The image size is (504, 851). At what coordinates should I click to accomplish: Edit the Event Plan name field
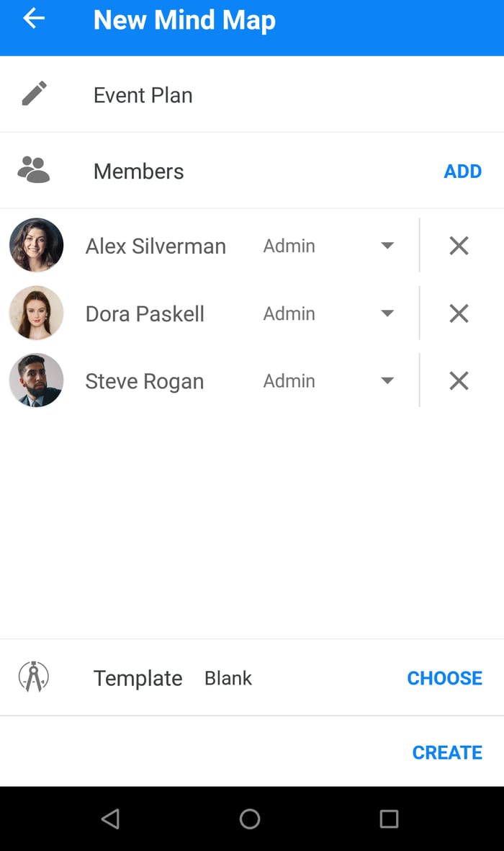click(216, 95)
